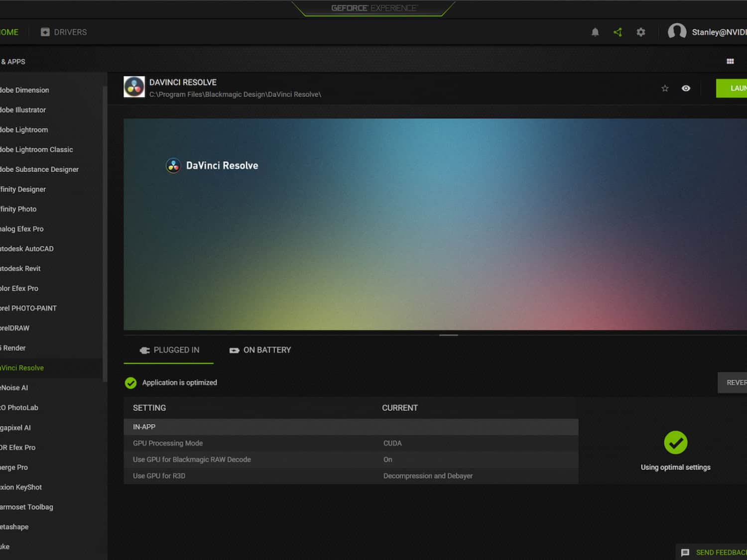The height and width of the screenshot is (560, 747).
Task: Switch to grid view icon
Action: point(730,61)
